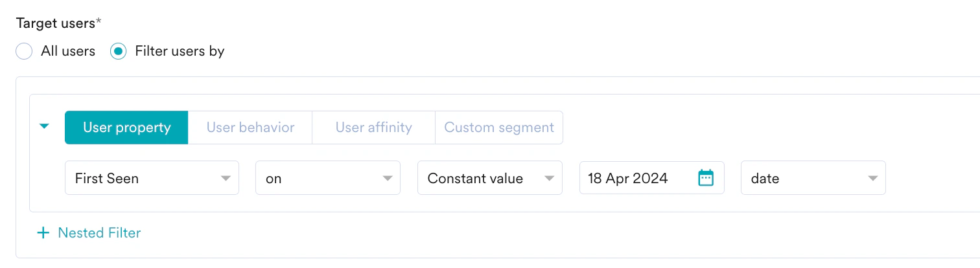Click the plus icon beside Nested Filter
The height and width of the screenshot is (268, 980).
click(43, 233)
